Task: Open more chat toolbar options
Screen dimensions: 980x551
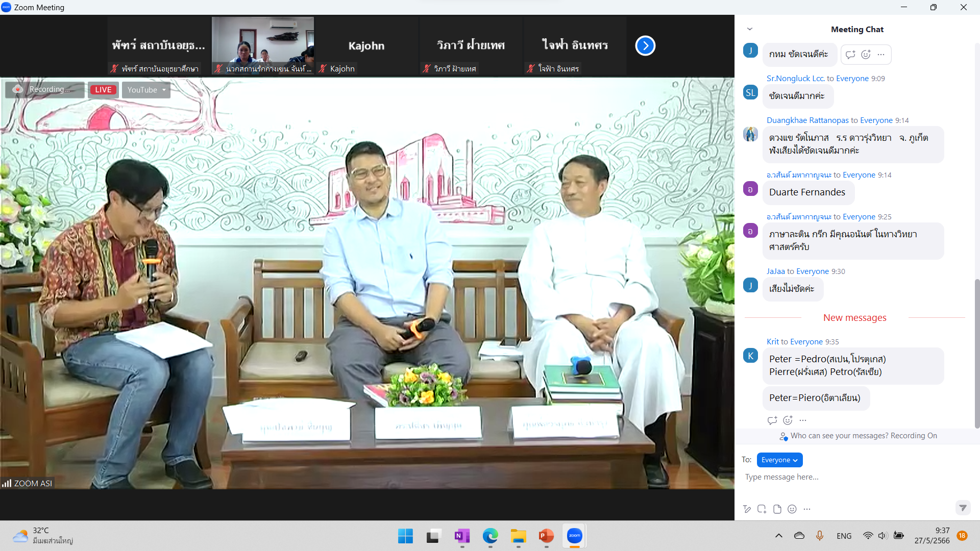Action: 807,509
